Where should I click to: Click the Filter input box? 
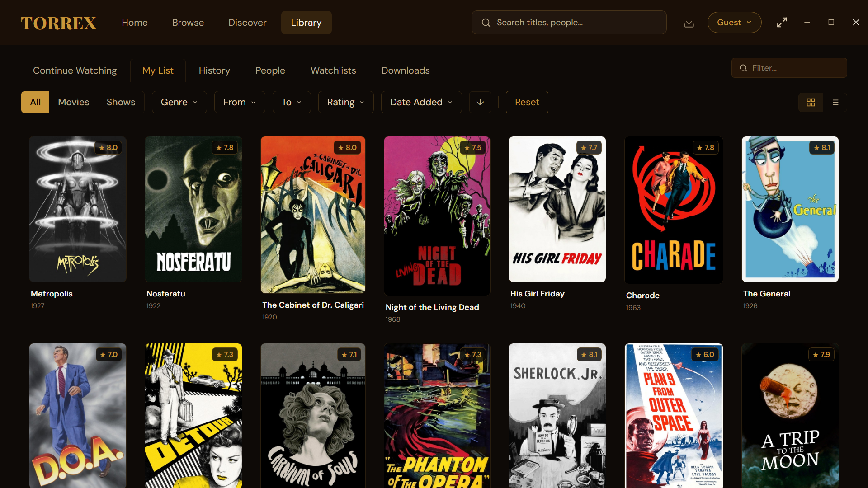coord(789,68)
